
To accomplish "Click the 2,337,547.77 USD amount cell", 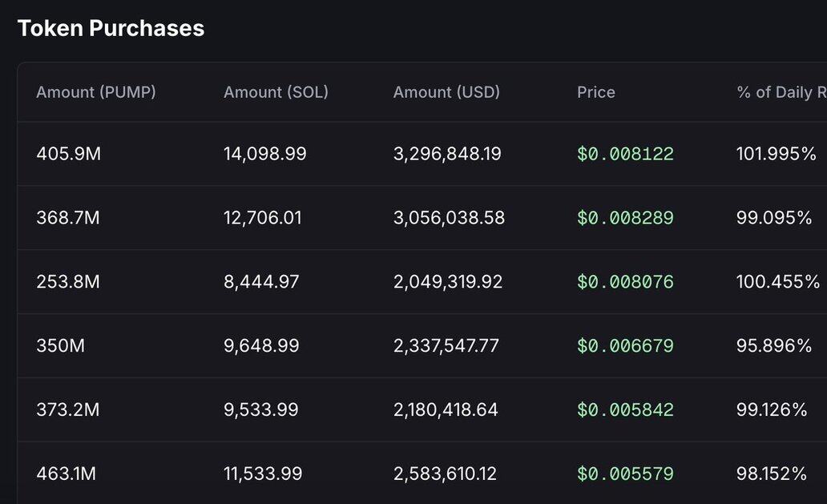I will click(446, 346).
